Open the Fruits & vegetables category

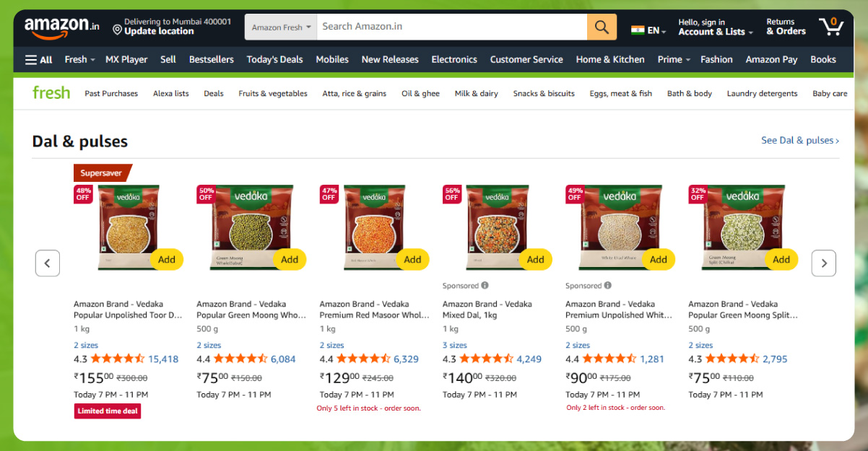[273, 94]
